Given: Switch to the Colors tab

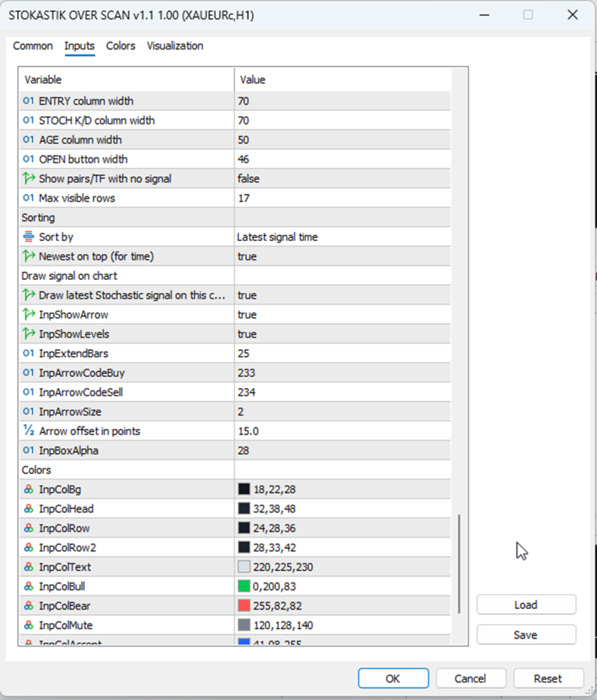Looking at the screenshot, I should click(121, 46).
